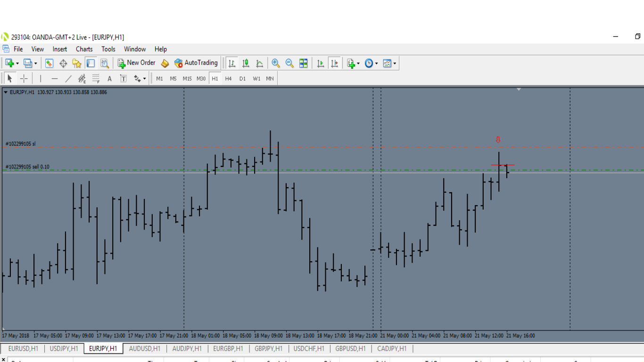Viewport: 644px width, 362px height.
Task: Click the Zoom In magnifier icon
Action: [276, 63]
